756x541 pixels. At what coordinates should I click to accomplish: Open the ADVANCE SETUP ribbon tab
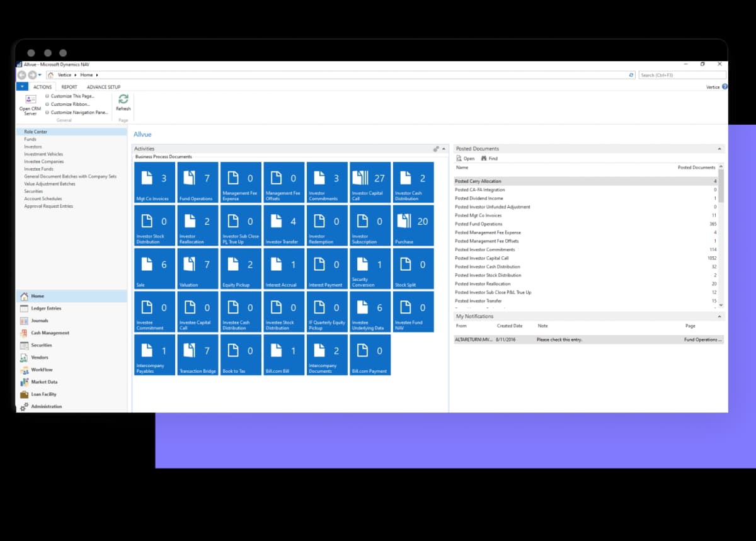103,87
